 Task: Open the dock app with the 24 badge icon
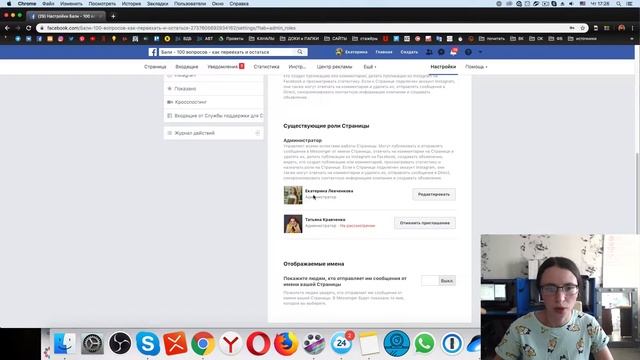pos(341,343)
